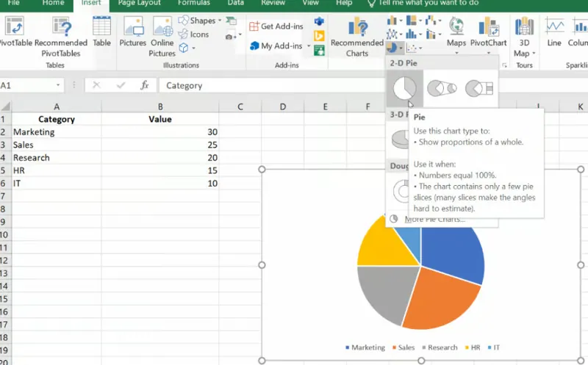Viewport: 588px width, 365px height.
Task: Choose the Bar of Pie chart type
Action: pyautogui.click(x=478, y=89)
